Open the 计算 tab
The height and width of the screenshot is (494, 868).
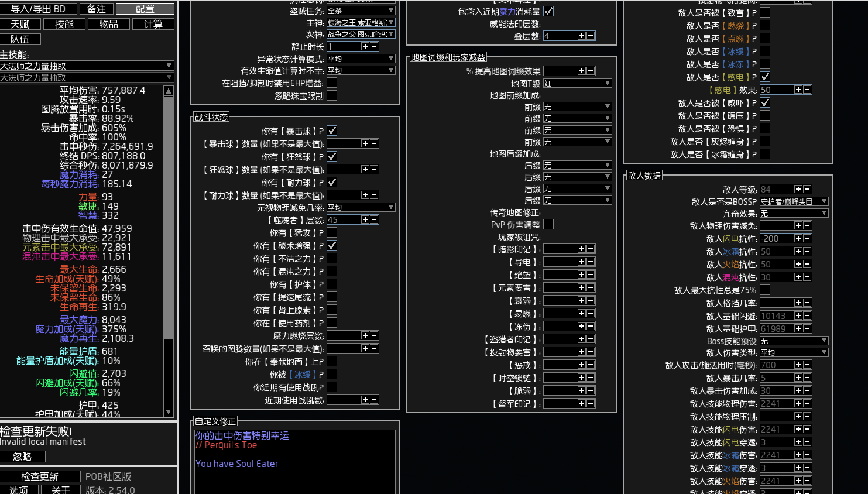pyautogui.click(x=153, y=24)
